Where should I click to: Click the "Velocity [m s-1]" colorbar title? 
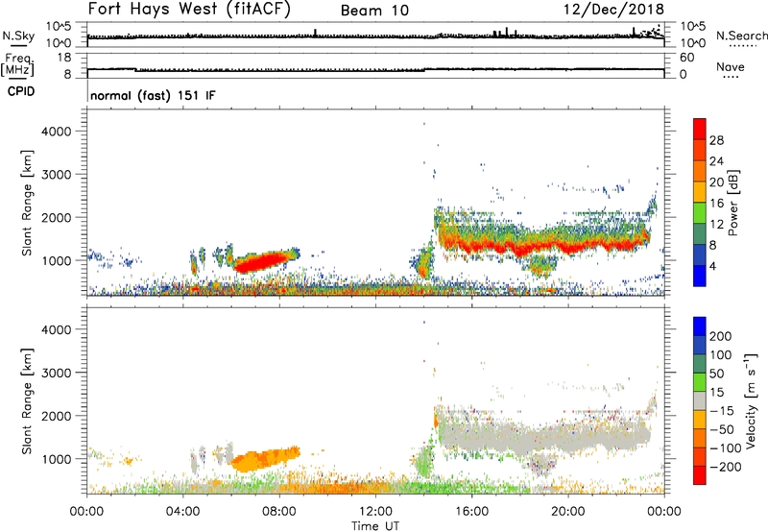tap(751, 400)
